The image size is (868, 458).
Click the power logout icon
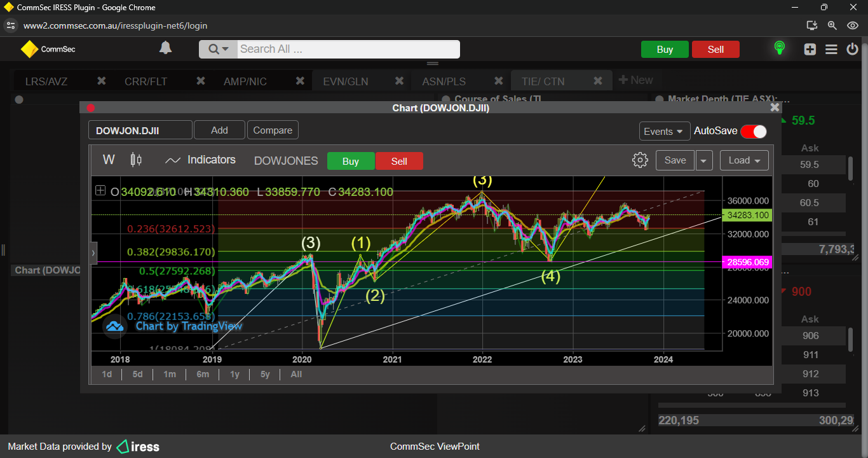pos(852,49)
